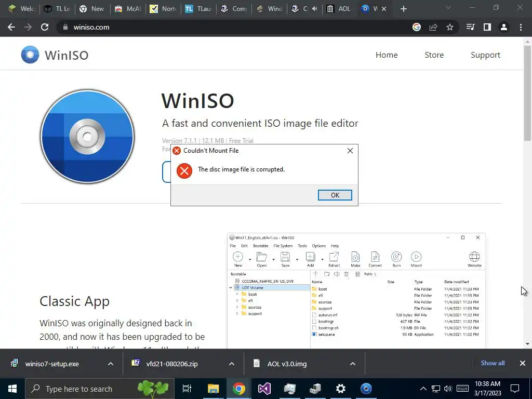
Task: Share this page via the share icon
Action: (x=433, y=27)
